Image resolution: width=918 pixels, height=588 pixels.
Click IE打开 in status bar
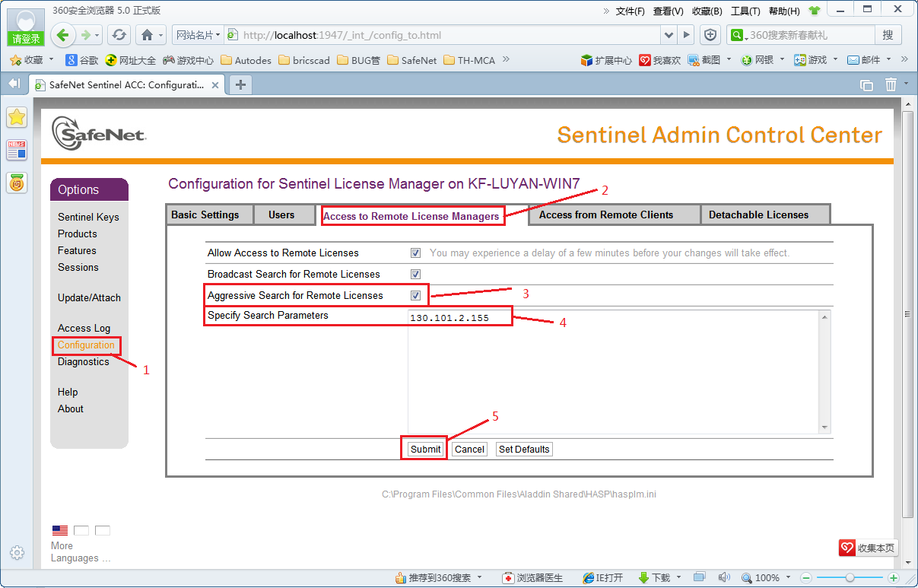coord(603,578)
